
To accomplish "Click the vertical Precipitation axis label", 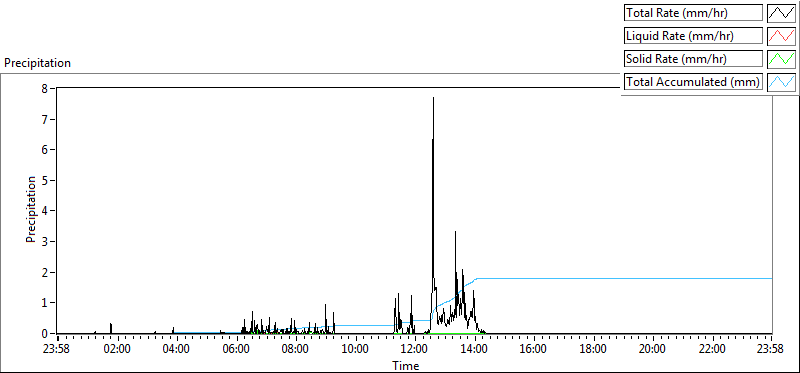I will point(31,210).
